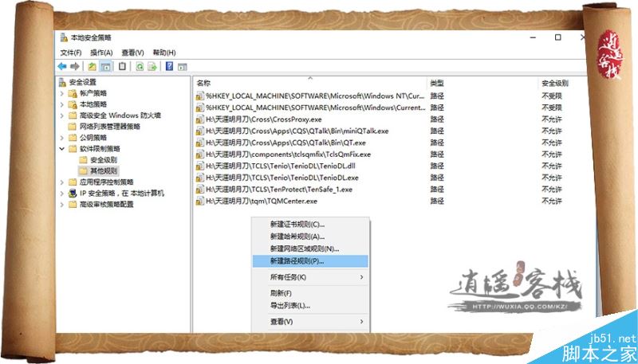The width and height of the screenshot is (638, 364).
Task: Click 路径 in the QT.exe row
Action: tap(437, 143)
